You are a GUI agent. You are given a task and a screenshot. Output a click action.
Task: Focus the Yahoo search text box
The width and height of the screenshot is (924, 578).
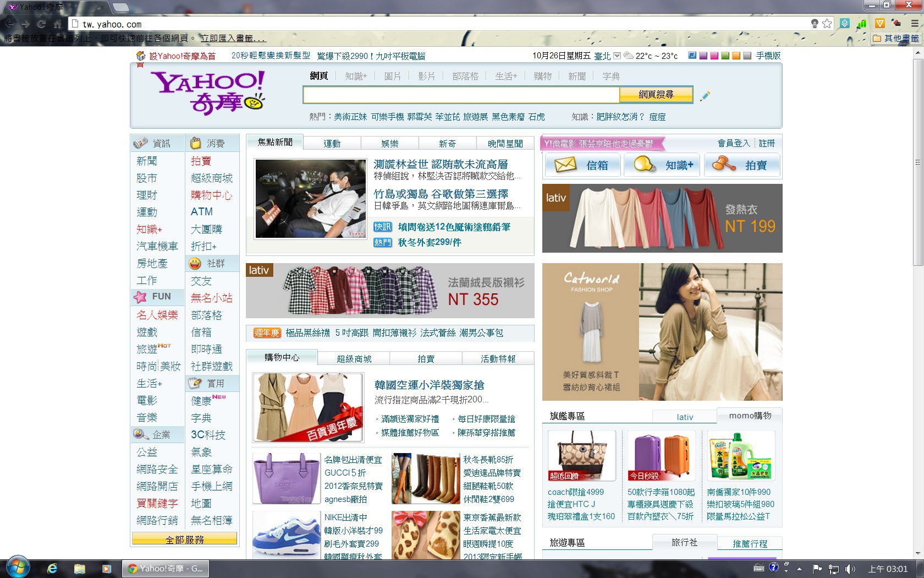[461, 95]
